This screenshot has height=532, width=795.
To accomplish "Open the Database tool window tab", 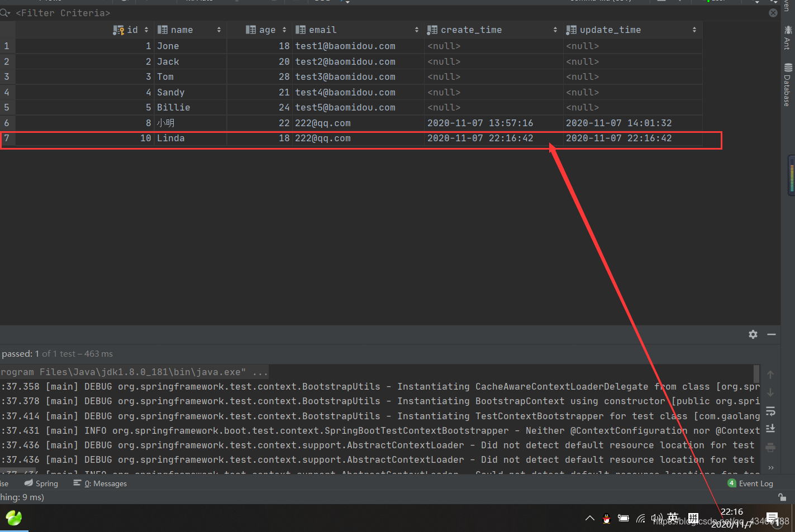I will 788,85.
